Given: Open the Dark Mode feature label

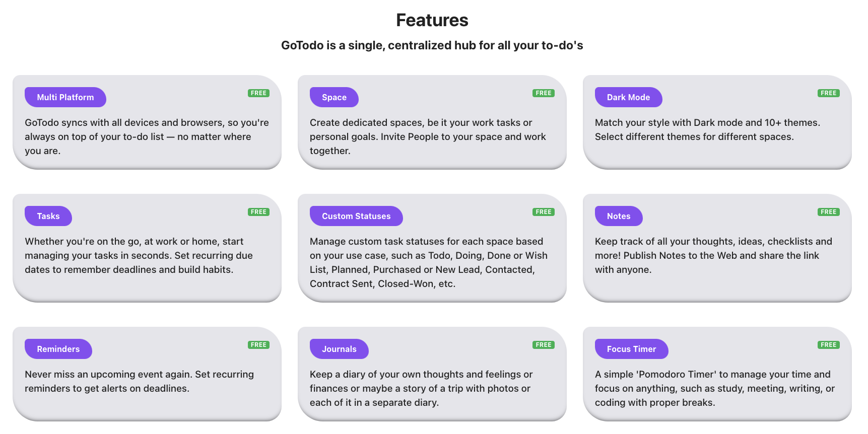Looking at the screenshot, I should click(x=628, y=97).
